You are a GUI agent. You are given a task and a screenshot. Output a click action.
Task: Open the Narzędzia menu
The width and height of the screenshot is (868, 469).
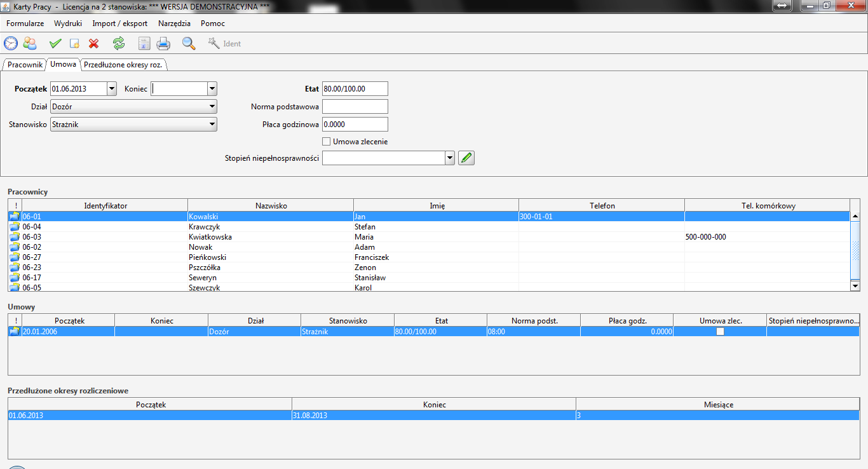point(174,24)
